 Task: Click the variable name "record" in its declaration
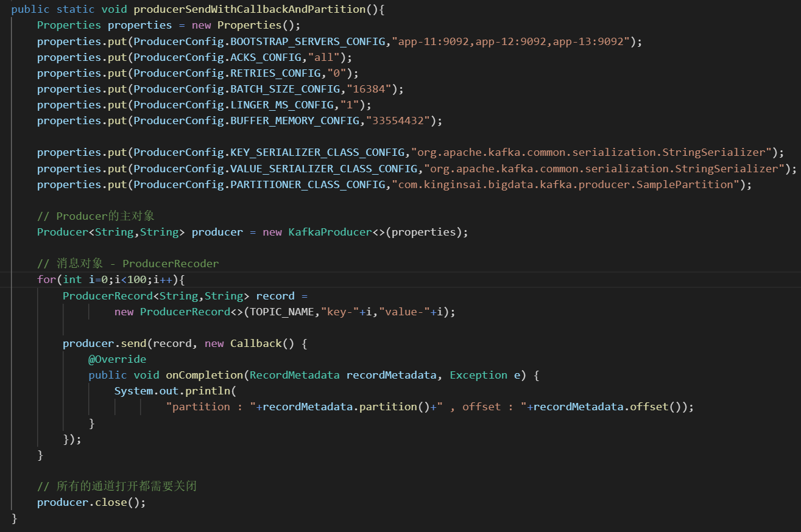coord(275,296)
